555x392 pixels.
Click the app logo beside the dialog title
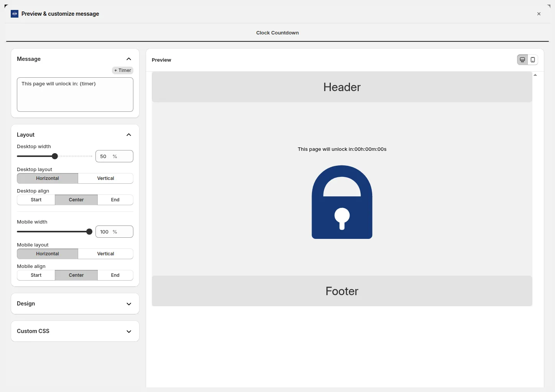[15, 14]
